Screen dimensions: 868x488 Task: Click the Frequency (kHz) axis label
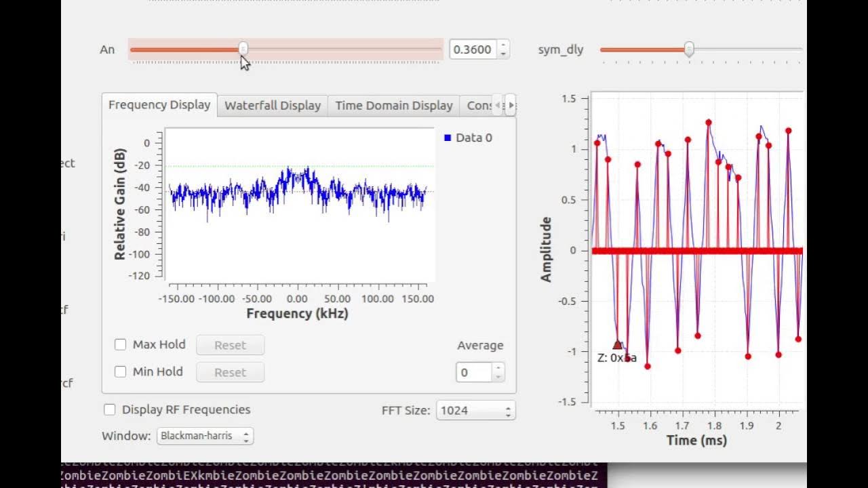click(x=297, y=313)
